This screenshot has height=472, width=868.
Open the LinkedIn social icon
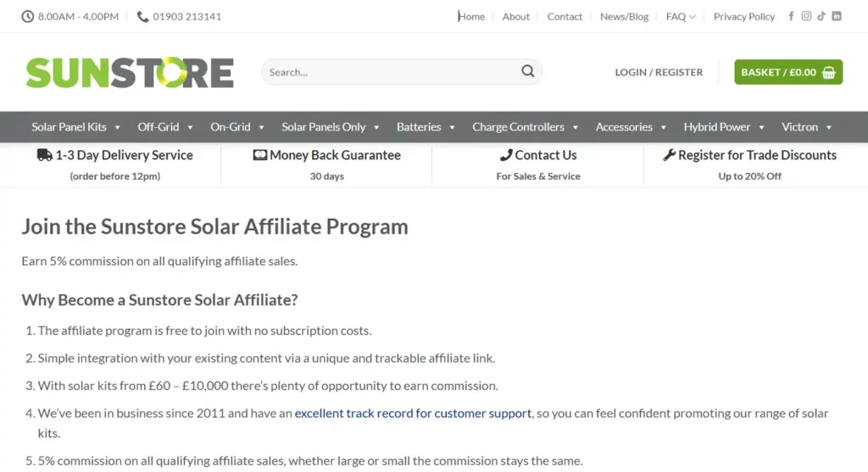point(837,16)
